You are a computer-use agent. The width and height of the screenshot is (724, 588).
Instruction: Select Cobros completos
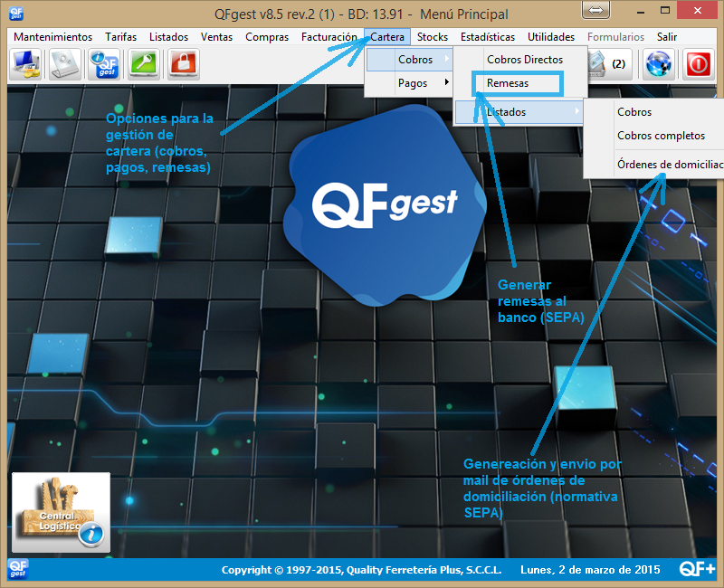tap(654, 136)
